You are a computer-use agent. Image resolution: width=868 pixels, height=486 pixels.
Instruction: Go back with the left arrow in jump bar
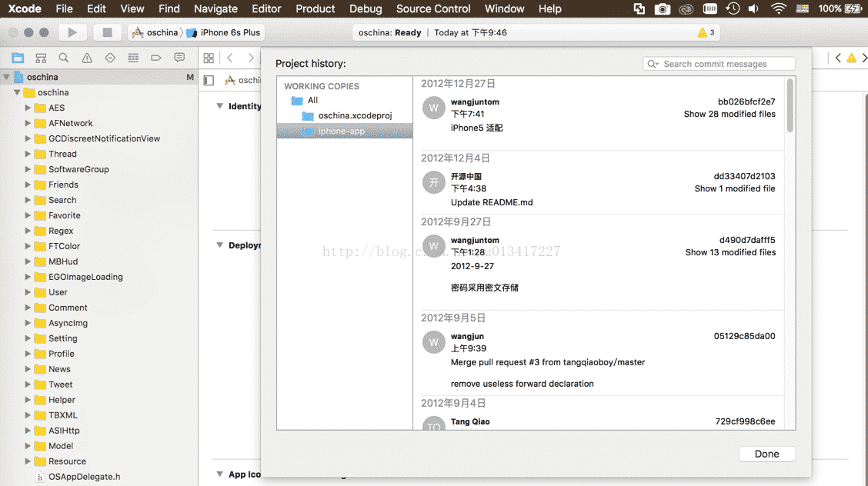click(x=230, y=58)
